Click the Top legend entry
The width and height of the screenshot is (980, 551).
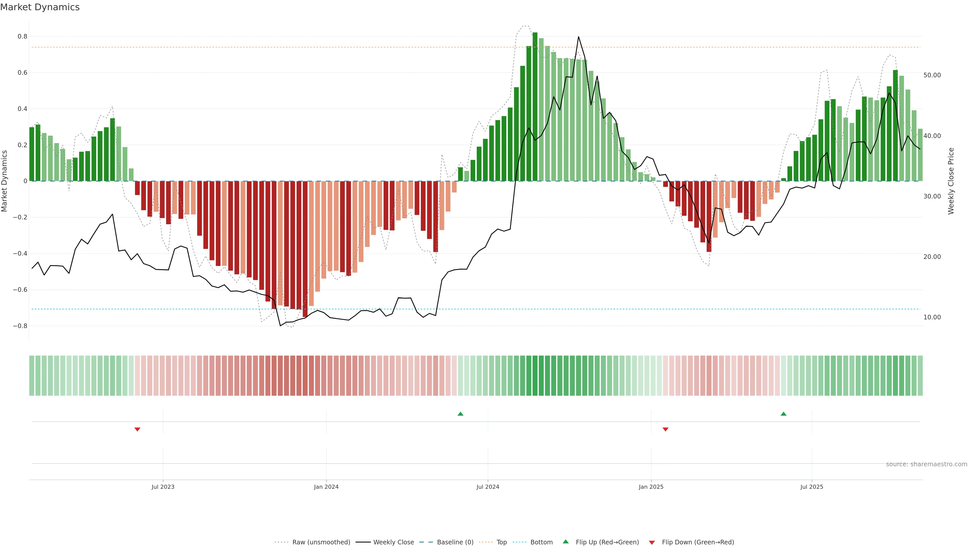tap(501, 542)
